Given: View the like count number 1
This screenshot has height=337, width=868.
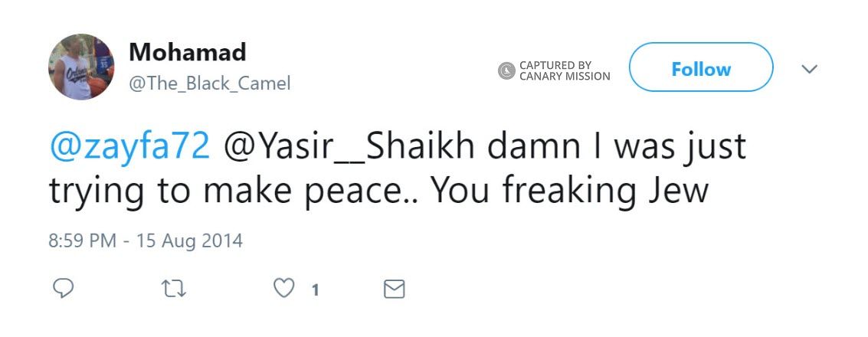Looking at the screenshot, I should pyautogui.click(x=315, y=290).
